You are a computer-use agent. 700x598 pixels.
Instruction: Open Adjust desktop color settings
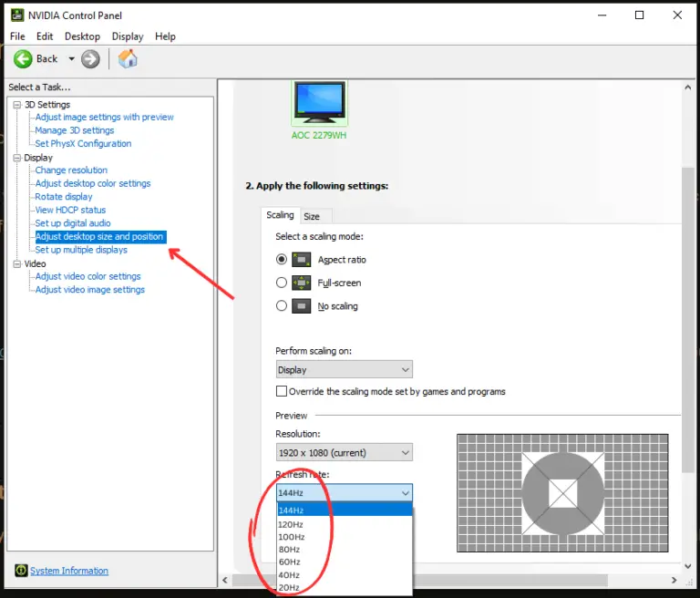tap(93, 183)
